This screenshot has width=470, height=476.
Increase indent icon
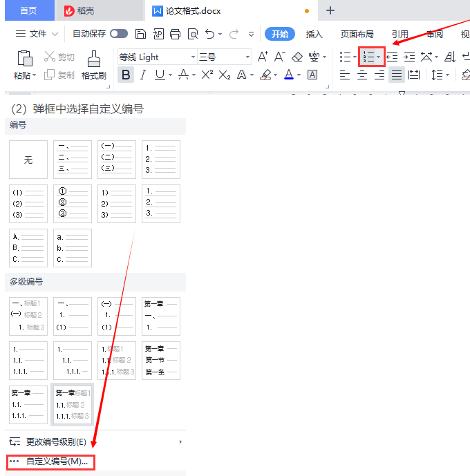tap(409, 57)
